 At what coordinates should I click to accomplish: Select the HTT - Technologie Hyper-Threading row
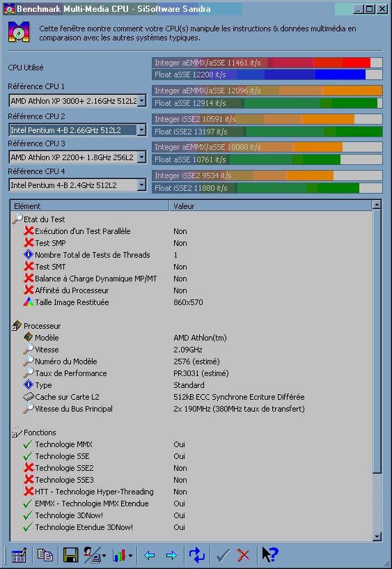click(x=192, y=491)
